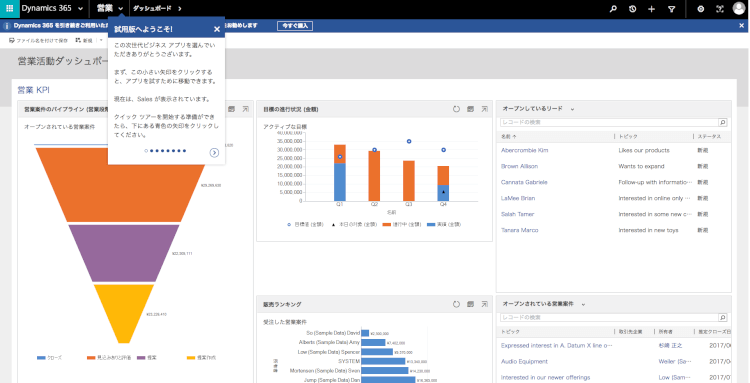Expand the Dynamics 365 app dropdown chevron
Screen dimensions: 750x383
point(80,9)
